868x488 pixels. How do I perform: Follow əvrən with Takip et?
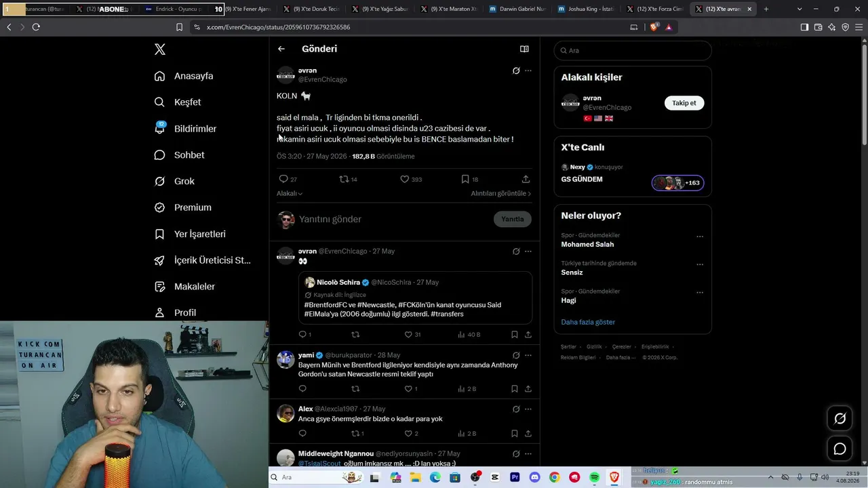684,103
